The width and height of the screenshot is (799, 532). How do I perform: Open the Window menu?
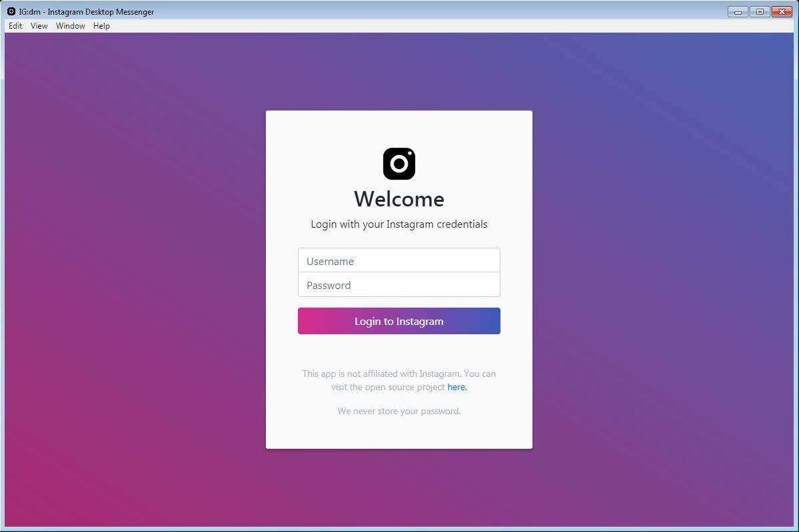point(71,26)
